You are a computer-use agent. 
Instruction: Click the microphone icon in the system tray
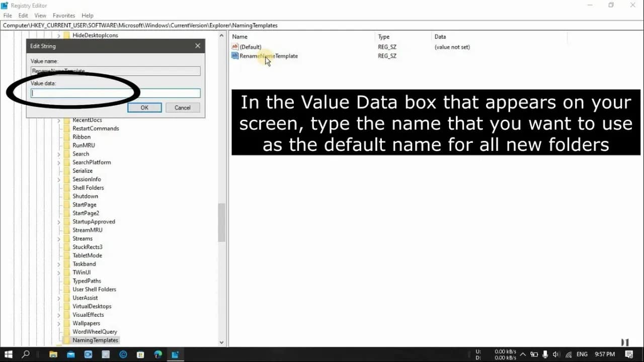545,354
